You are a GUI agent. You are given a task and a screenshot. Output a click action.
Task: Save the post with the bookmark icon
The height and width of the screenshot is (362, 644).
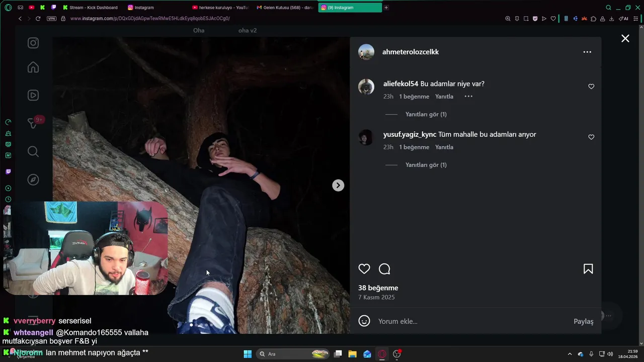588,269
